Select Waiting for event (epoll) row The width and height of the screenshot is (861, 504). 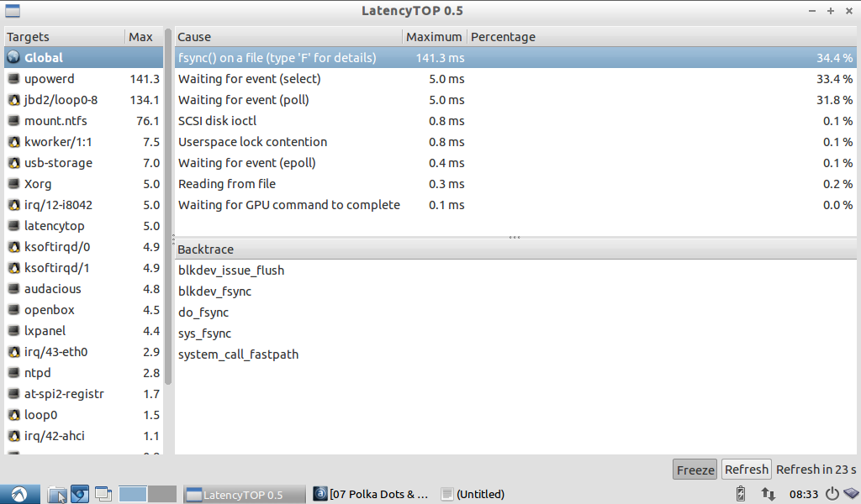pyautogui.click(x=515, y=163)
